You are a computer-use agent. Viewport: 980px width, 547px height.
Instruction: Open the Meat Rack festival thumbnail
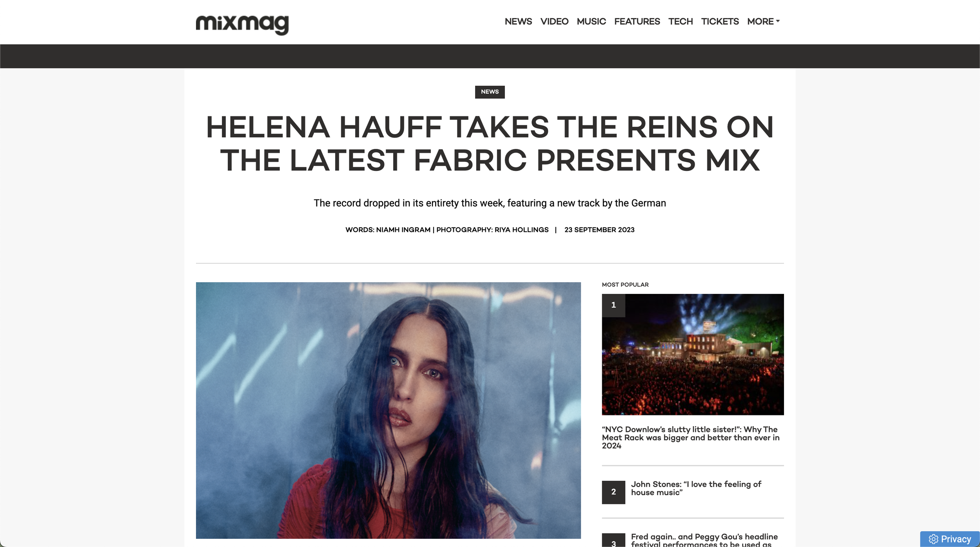(693, 354)
